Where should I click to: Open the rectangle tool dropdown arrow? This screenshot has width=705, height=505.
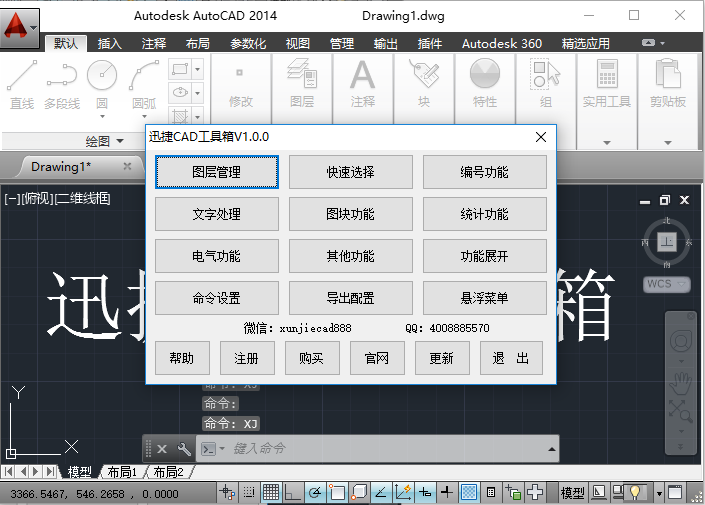(x=197, y=69)
